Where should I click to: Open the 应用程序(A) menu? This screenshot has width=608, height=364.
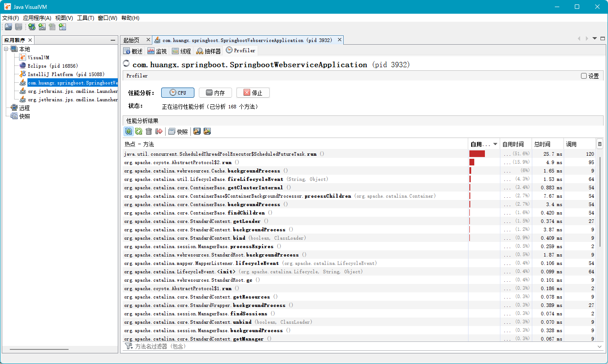pos(37,18)
